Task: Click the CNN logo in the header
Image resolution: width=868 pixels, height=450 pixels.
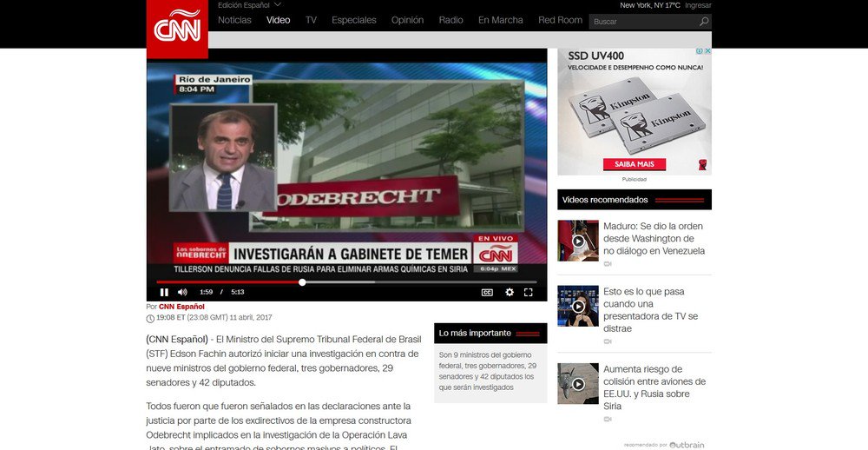Action: click(177, 29)
